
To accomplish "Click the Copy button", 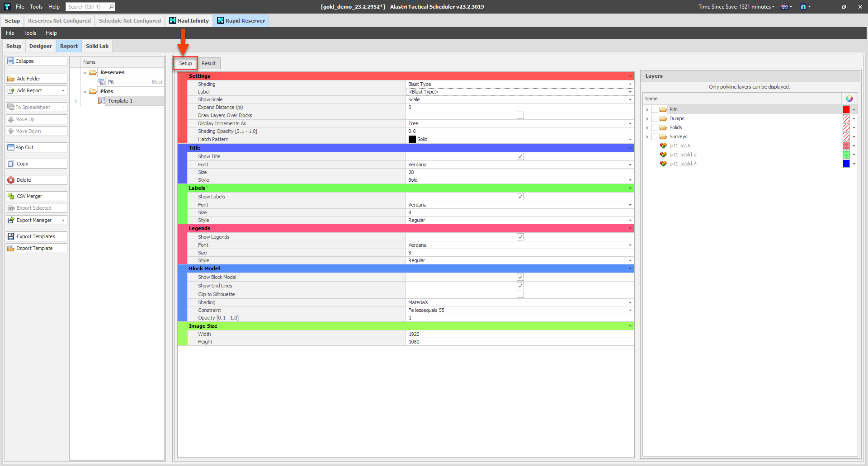I will [x=37, y=164].
